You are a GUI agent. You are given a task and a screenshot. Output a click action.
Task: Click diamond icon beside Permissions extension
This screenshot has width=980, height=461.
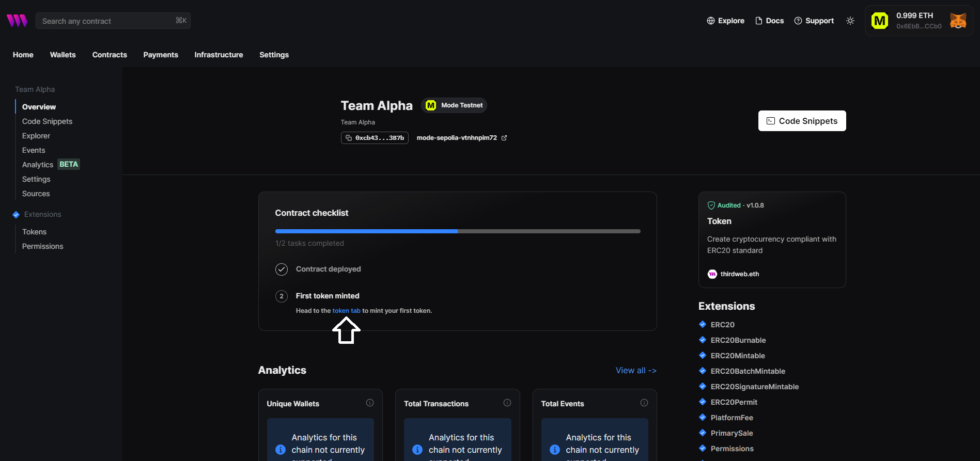click(x=703, y=448)
